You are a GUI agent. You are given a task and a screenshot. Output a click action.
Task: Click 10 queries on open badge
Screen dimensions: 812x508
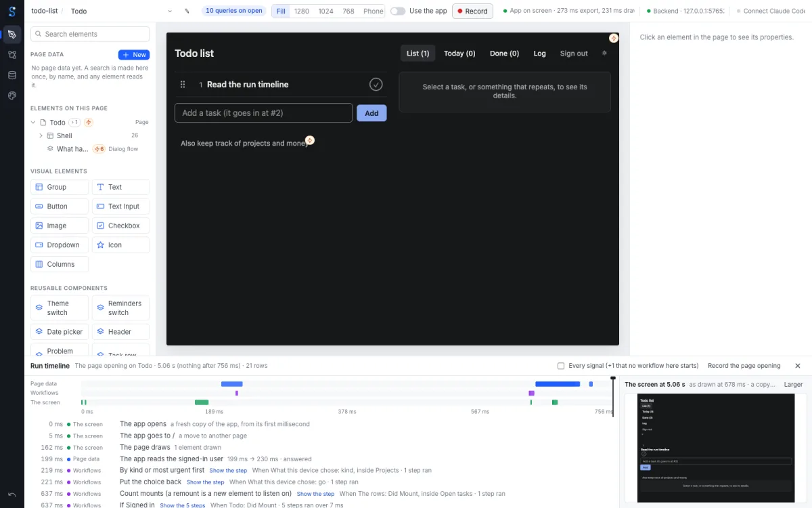pos(234,11)
